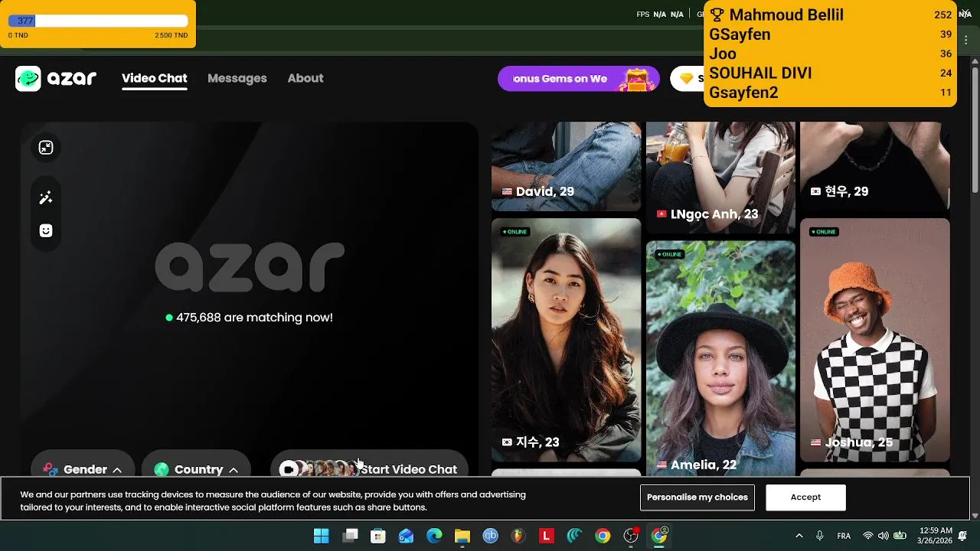Screen dimensions: 980x551
Task: Open volume control in system tray
Action: [x=884, y=536]
